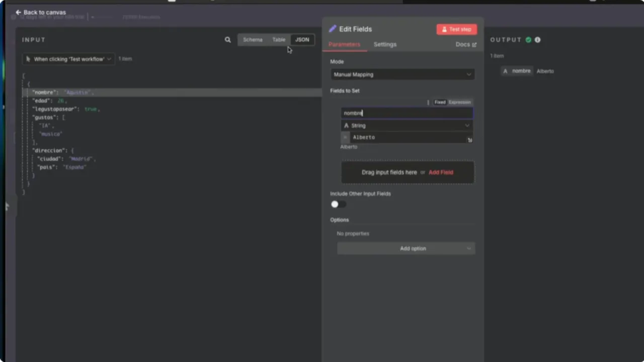Click the "direccion" object key in JSON
Screen dimensions: 644x362
[49, 150]
